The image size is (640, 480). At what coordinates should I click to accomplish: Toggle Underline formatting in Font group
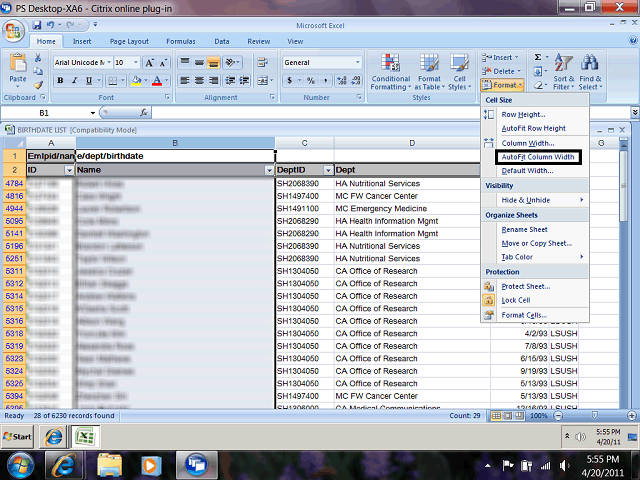(x=88, y=80)
